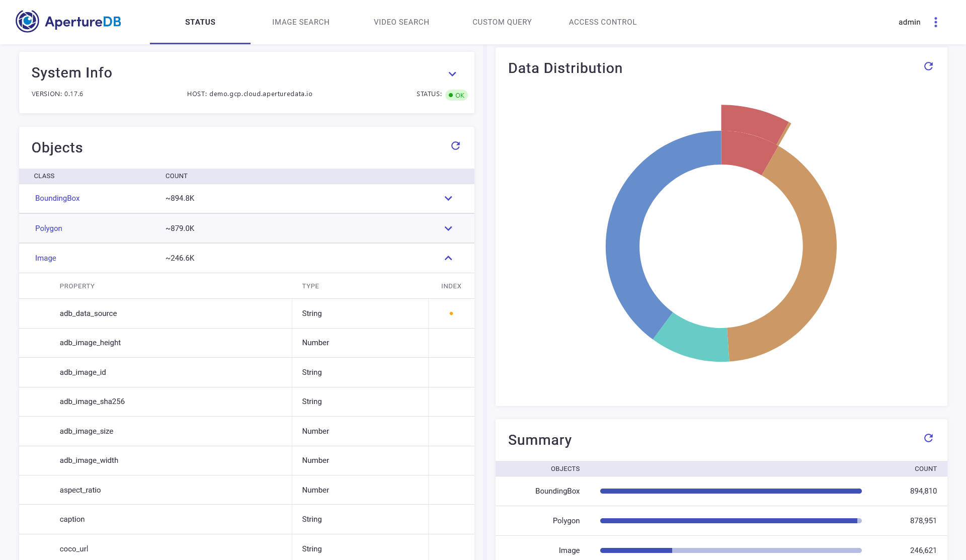Image resolution: width=966 pixels, height=560 pixels.
Task: Collapse the System Info section
Action: (x=452, y=74)
